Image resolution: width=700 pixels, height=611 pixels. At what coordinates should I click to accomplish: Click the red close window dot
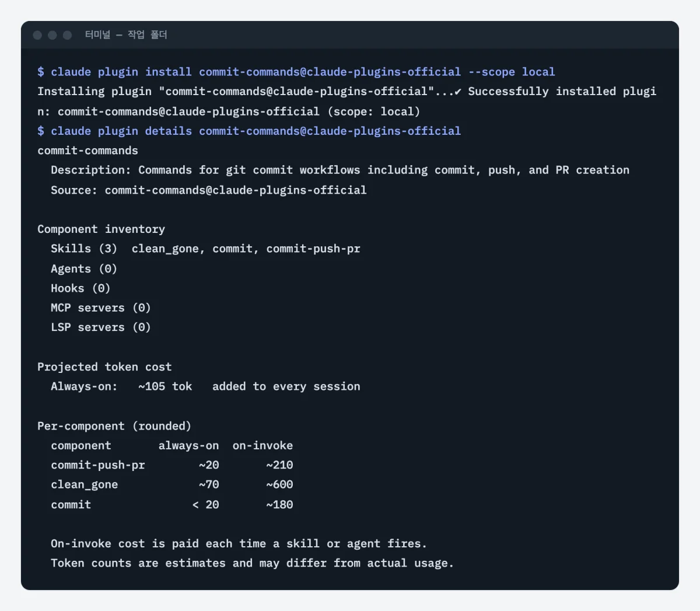[x=37, y=35]
